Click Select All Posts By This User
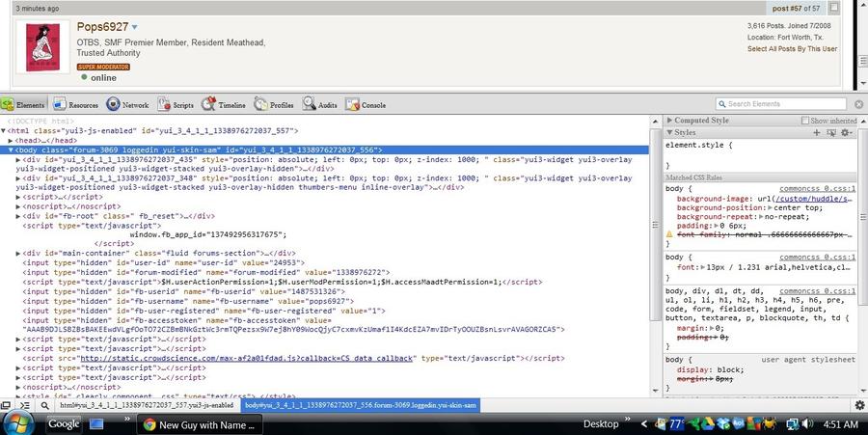 [792, 48]
